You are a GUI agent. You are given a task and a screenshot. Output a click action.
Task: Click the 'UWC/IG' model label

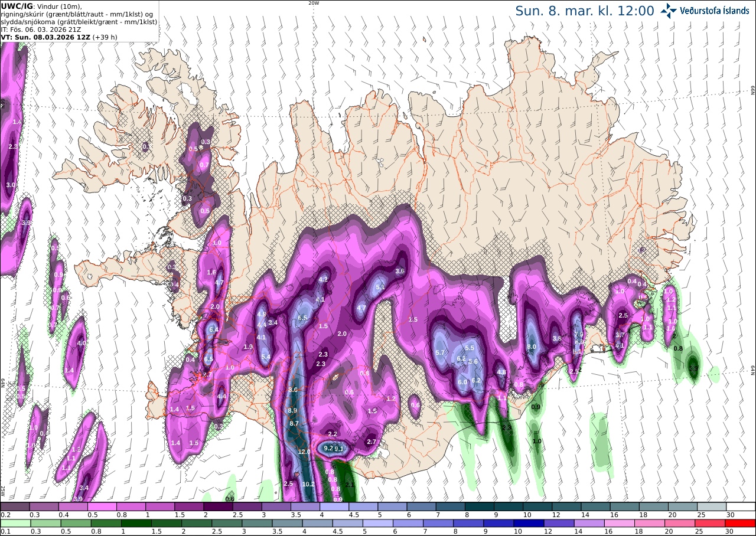pyautogui.click(x=17, y=6)
